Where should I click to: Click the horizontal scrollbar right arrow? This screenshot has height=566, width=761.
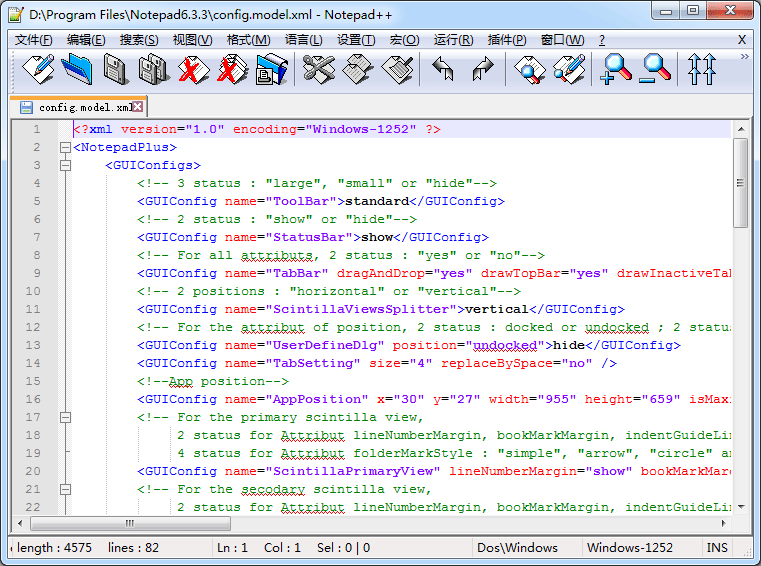pyautogui.click(x=724, y=523)
